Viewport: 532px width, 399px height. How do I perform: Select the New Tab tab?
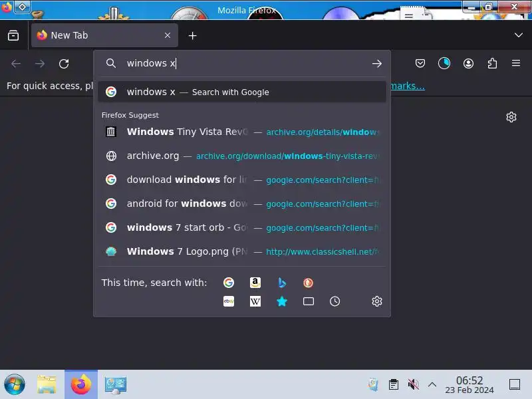(104, 35)
